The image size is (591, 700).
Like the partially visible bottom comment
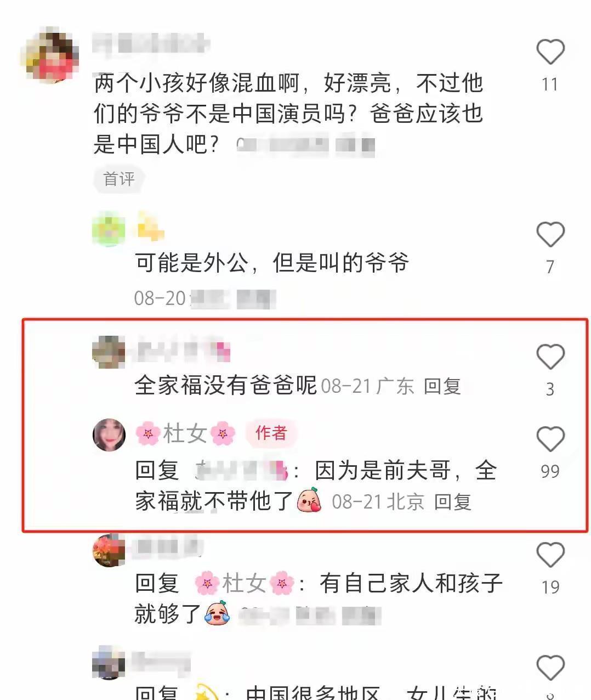(550, 668)
